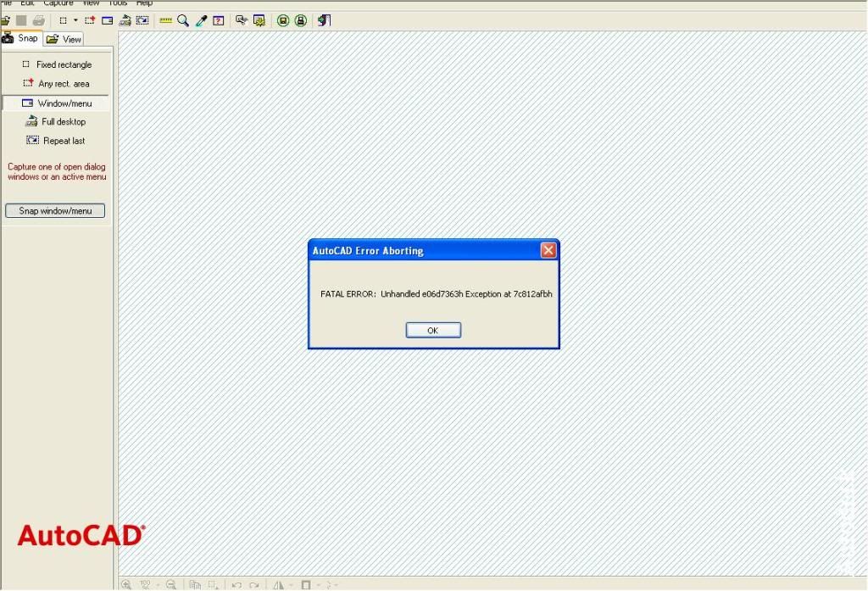Open the dropdown arrow beside the frame square icon
The width and height of the screenshot is (868, 591).
319,585
